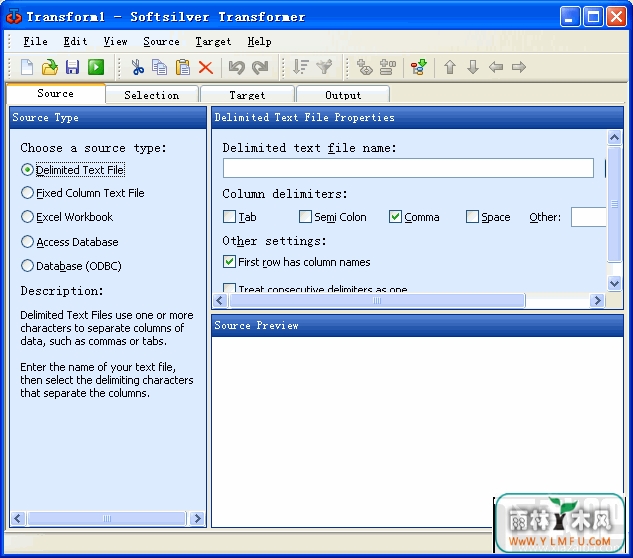633x558 pixels.
Task: Click the 'Column delimiters:' label
Action: coord(285,194)
